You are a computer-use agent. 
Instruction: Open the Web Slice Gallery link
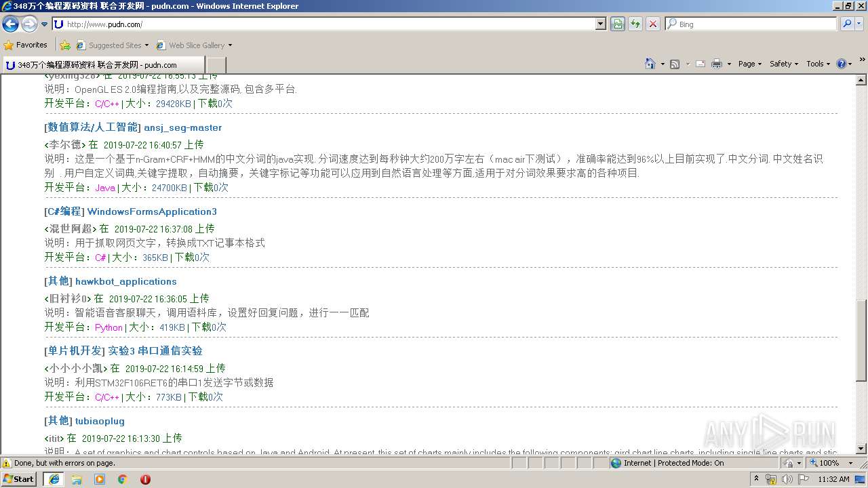pos(191,45)
